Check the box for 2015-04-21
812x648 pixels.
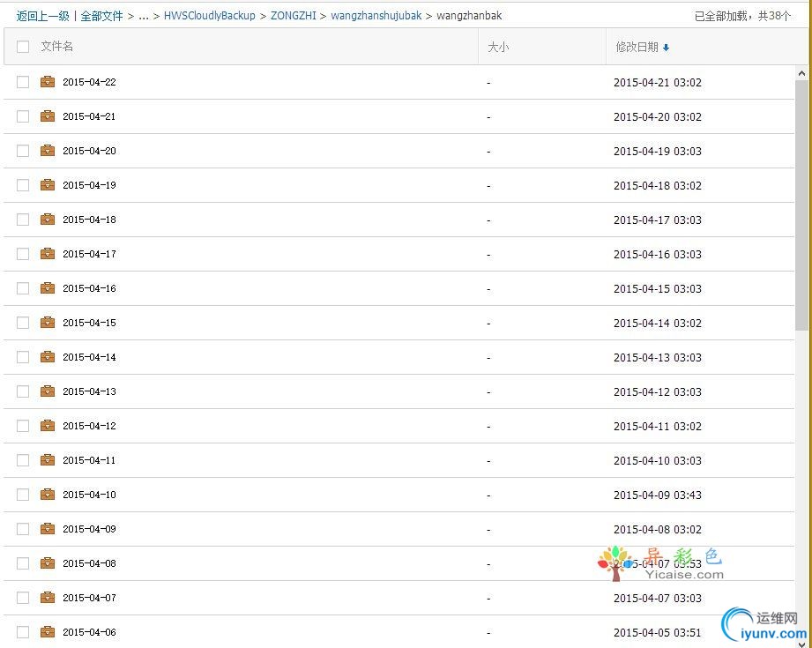[23, 116]
